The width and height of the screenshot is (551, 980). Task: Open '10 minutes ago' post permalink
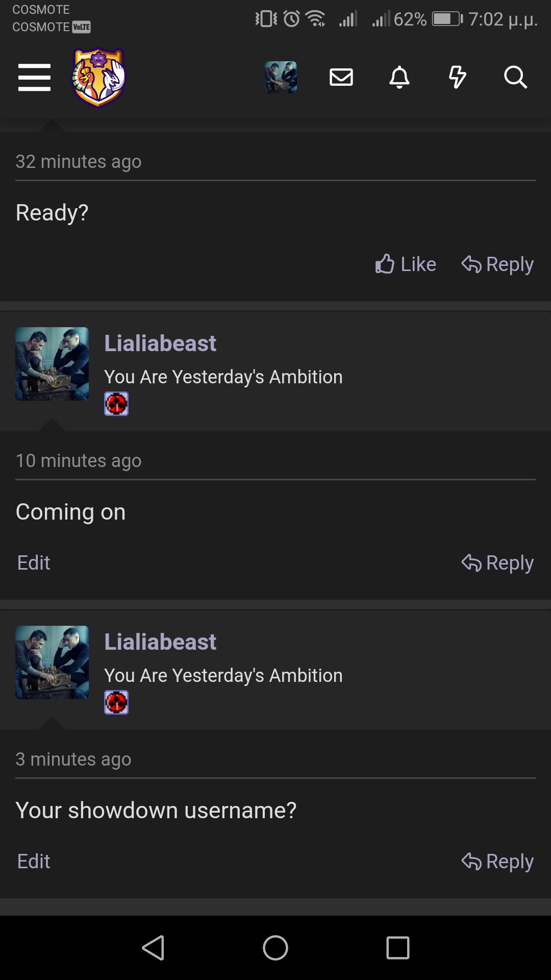point(79,460)
